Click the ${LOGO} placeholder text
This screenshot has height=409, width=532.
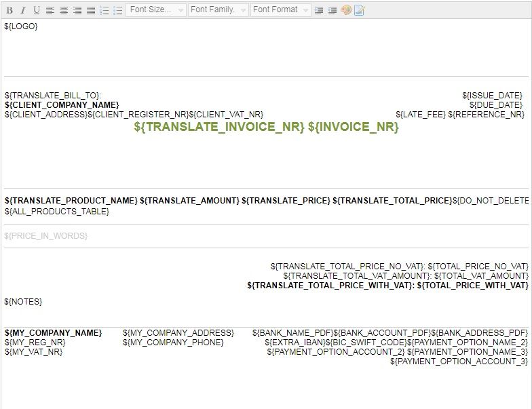coord(21,26)
